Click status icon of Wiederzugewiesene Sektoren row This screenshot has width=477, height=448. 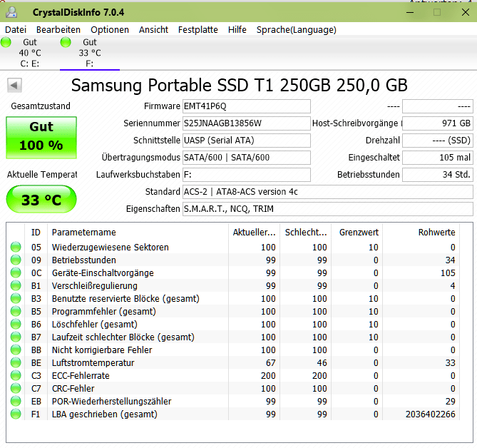click(x=16, y=247)
